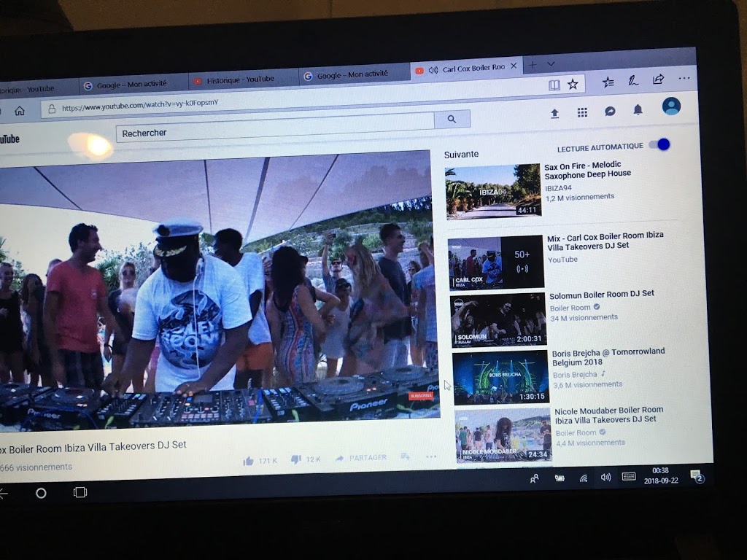Open the Edge settings three-dot menu
Image resolution: width=747 pixels, height=560 pixels.
coord(684,78)
